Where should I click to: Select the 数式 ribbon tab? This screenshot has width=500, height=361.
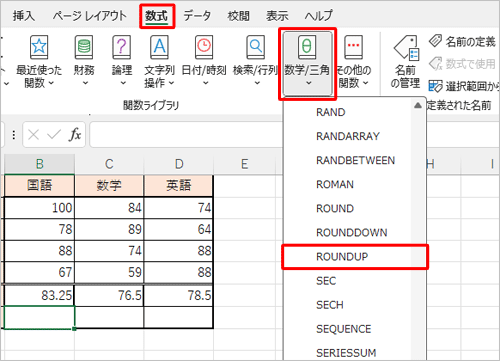157,16
